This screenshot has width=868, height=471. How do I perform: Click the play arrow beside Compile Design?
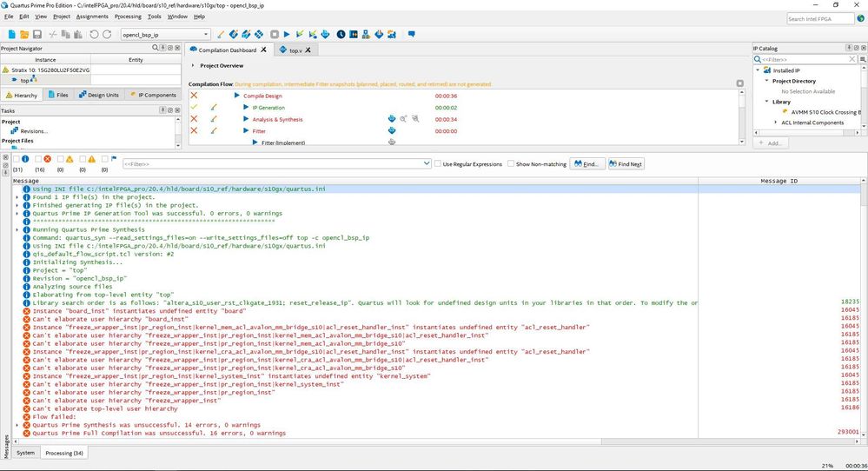coord(236,96)
